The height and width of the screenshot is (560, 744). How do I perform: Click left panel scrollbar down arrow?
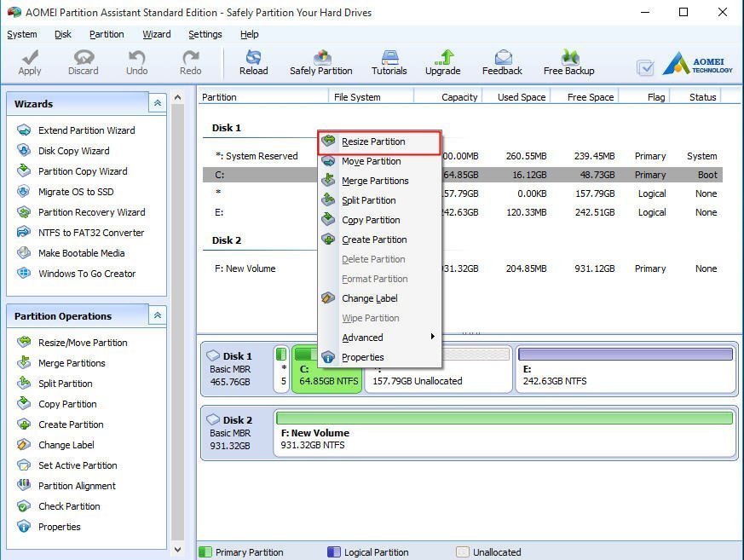(177, 550)
